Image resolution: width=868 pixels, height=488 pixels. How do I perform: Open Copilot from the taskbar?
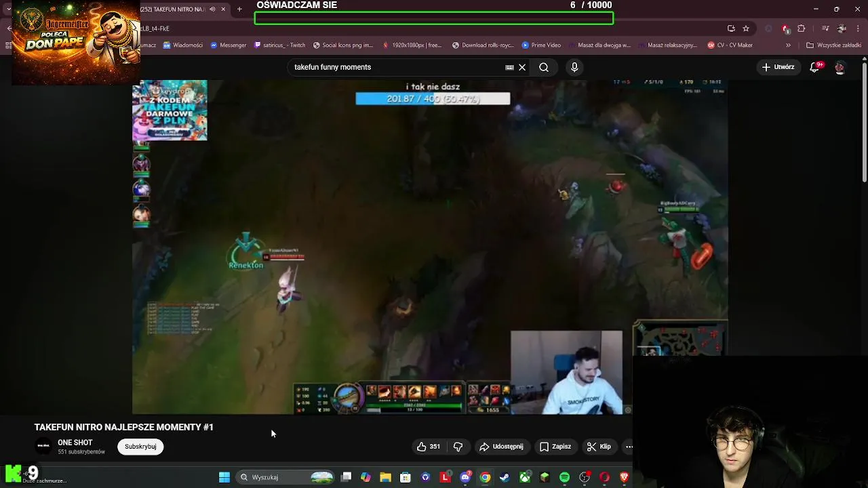click(x=366, y=477)
